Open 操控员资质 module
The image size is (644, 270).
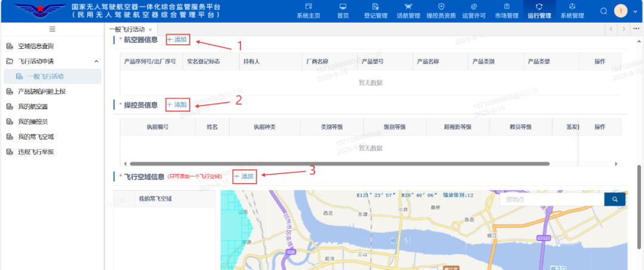(x=441, y=11)
